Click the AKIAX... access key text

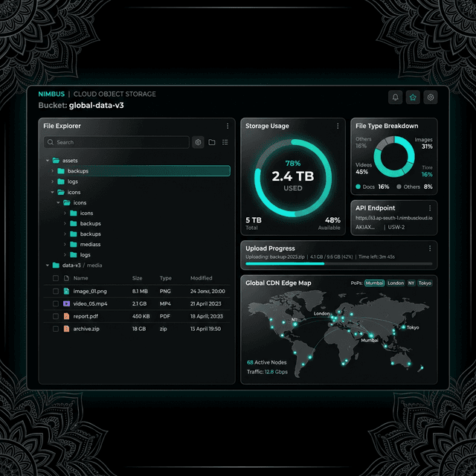pos(365,227)
